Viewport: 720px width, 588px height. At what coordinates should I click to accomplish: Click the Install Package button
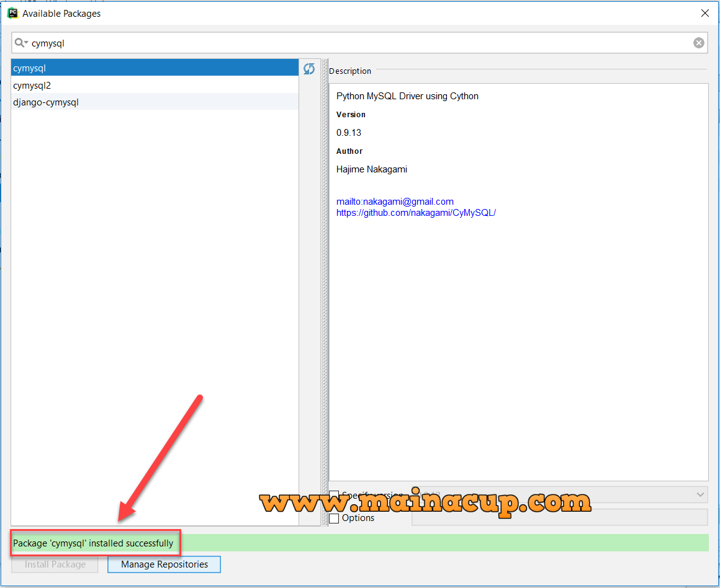pos(55,564)
